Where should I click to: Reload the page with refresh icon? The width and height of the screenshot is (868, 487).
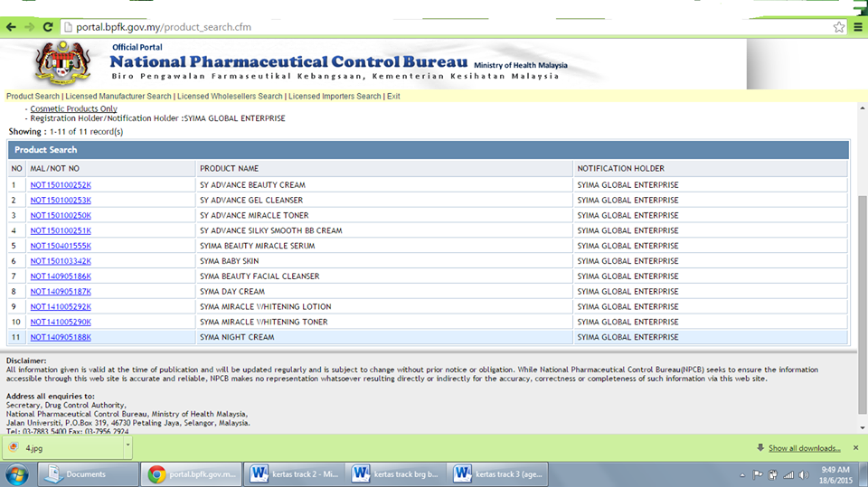[x=48, y=26]
